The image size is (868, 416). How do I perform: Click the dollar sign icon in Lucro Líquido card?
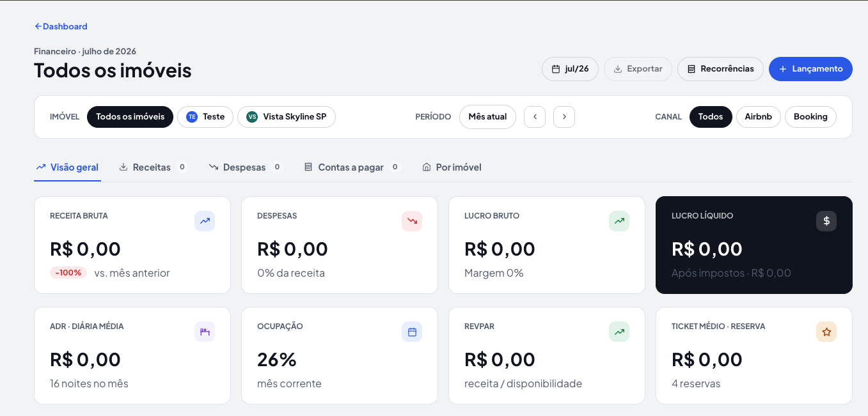(826, 221)
